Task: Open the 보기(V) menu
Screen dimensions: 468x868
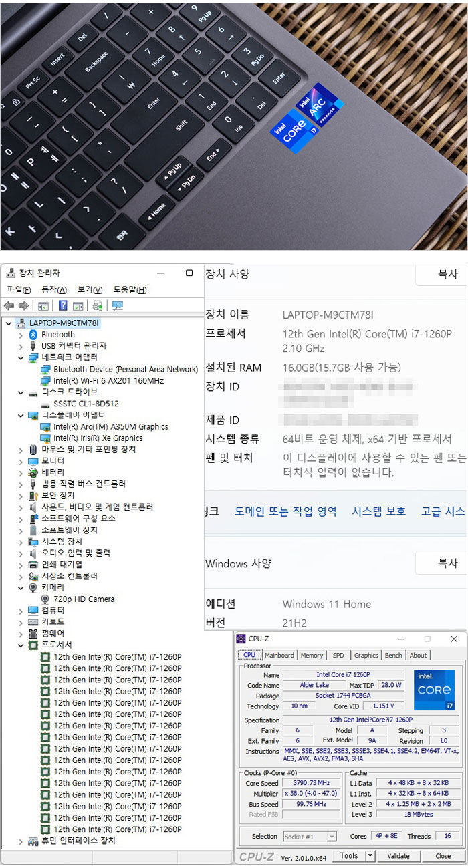Action: coord(90,290)
